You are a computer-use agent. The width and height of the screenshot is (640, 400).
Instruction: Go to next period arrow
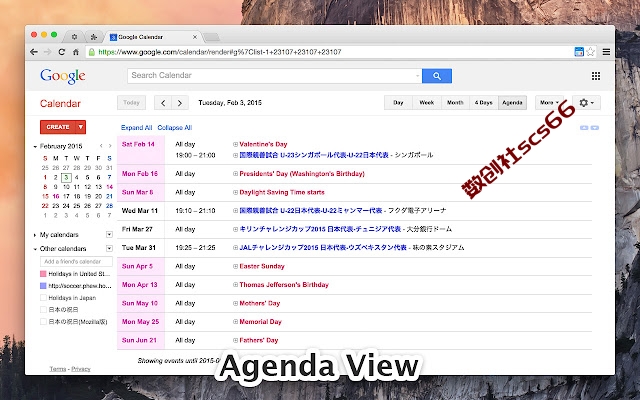pos(180,103)
